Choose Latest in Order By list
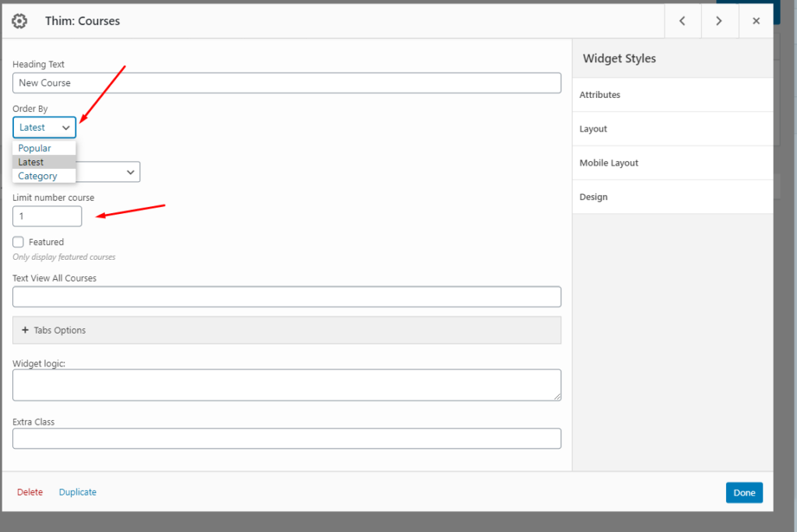Viewport: 797px width, 532px height. point(44,162)
